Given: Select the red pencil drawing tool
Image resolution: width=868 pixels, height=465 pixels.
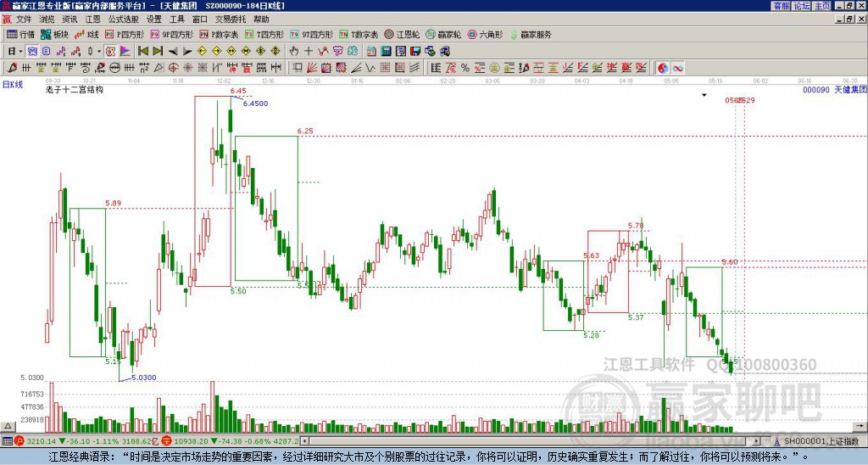Looking at the screenshot, I should pos(12,68).
